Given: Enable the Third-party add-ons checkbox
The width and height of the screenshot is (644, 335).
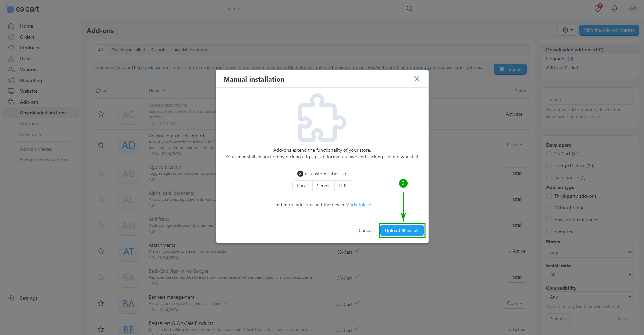Looking at the screenshot, I should [x=549, y=196].
